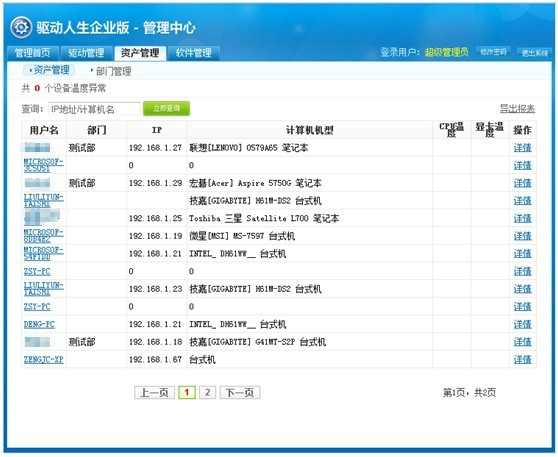558x457 pixels.
Task: Click the 下一页 pagination button
Action: pos(240,393)
